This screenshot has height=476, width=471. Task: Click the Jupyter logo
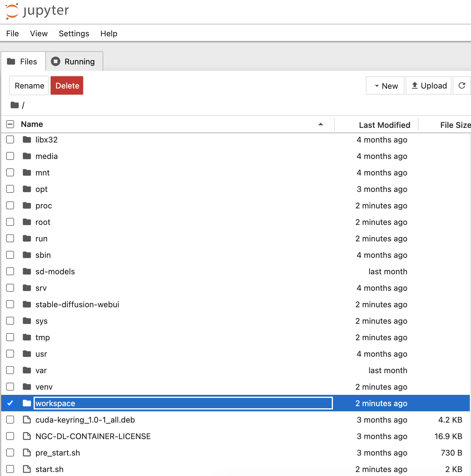coord(37,11)
